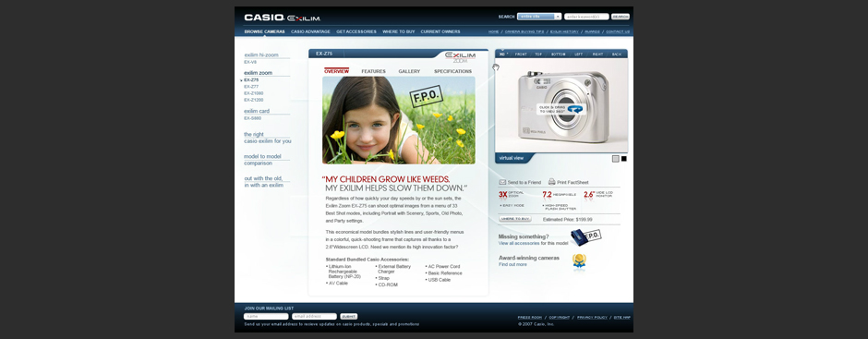Click the blue accessory case image
868x339 pixels.
click(x=578, y=237)
